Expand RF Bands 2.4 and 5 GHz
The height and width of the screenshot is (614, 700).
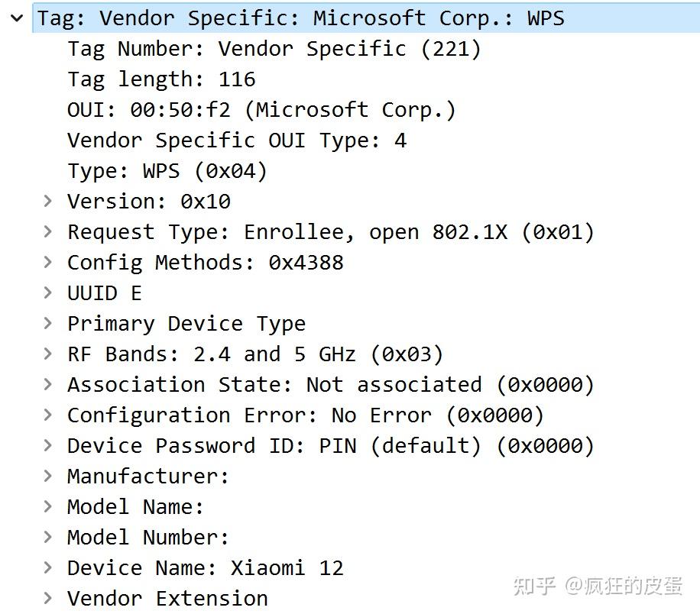[48, 354]
